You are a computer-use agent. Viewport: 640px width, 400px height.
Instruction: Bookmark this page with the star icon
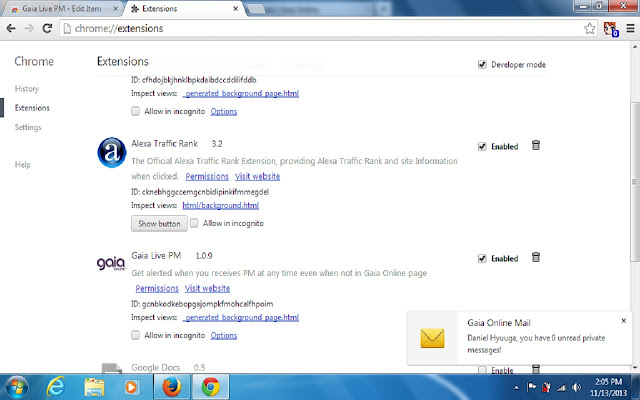(589, 28)
